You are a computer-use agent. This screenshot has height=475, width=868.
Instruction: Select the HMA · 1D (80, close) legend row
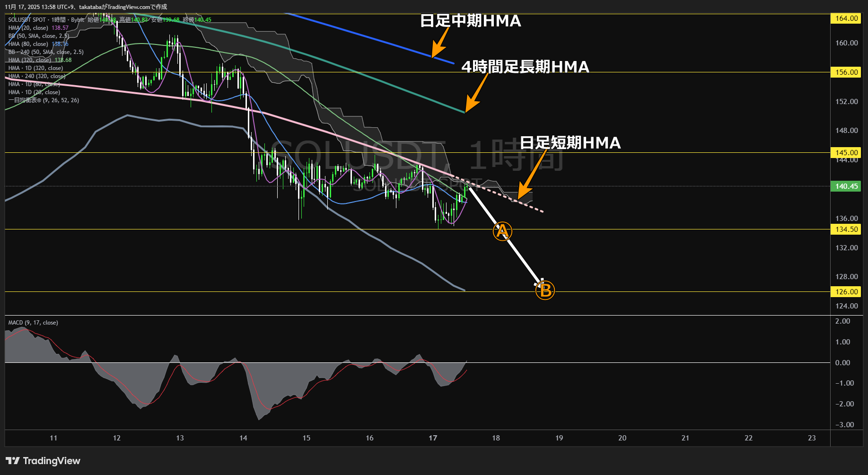point(34,84)
